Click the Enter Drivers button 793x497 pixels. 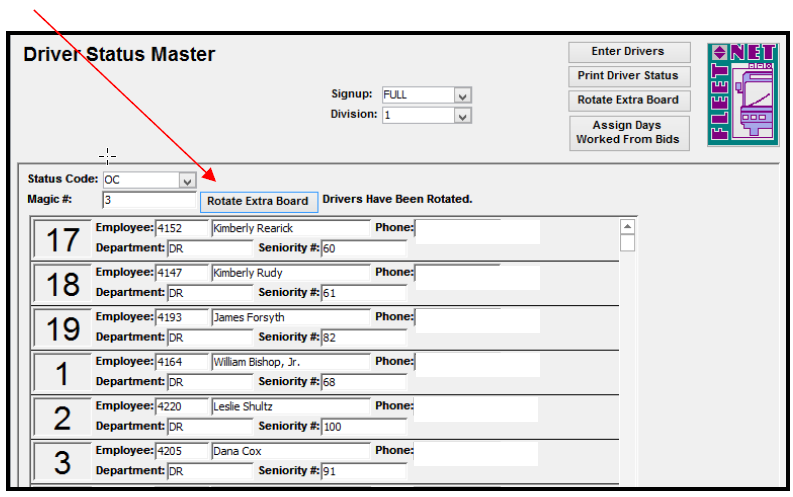point(627,52)
